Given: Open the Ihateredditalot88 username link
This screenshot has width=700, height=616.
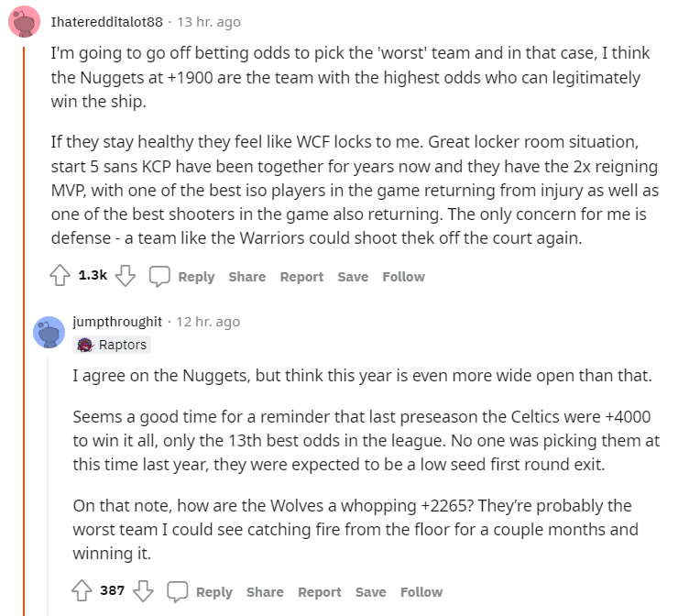Looking at the screenshot, I should (108, 21).
